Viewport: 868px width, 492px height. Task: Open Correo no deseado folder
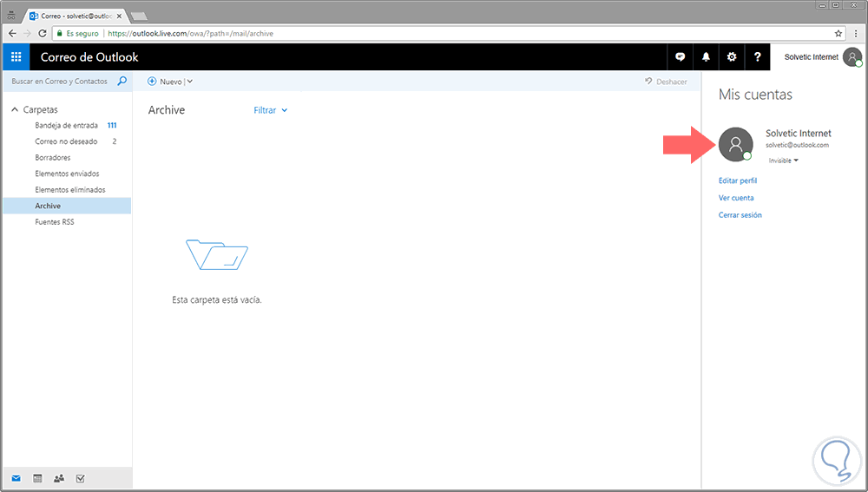coord(67,141)
